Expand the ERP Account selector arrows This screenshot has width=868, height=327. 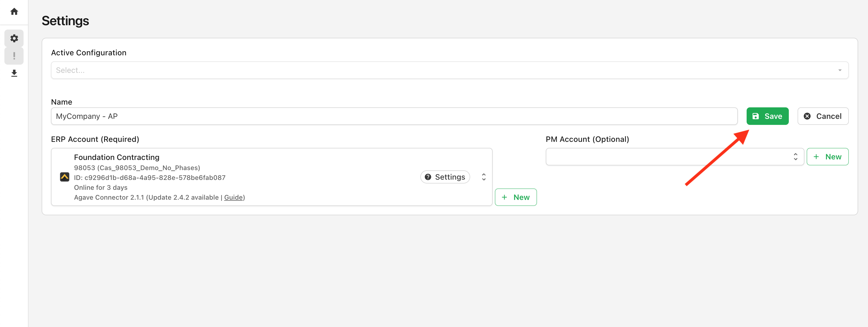[484, 177]
